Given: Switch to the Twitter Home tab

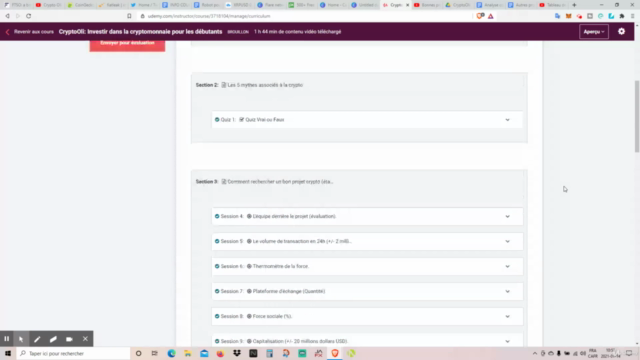Looking at the screenshot, I should (144, 5).
